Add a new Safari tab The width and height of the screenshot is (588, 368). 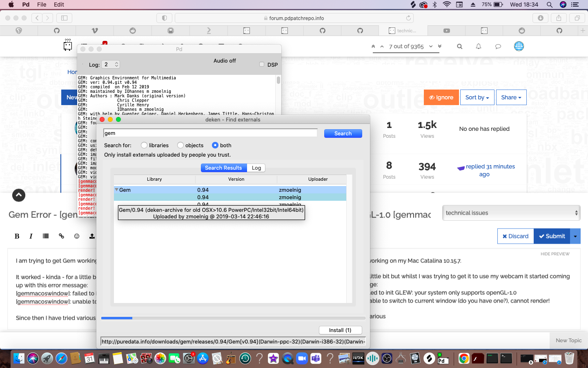click(583, 31)
